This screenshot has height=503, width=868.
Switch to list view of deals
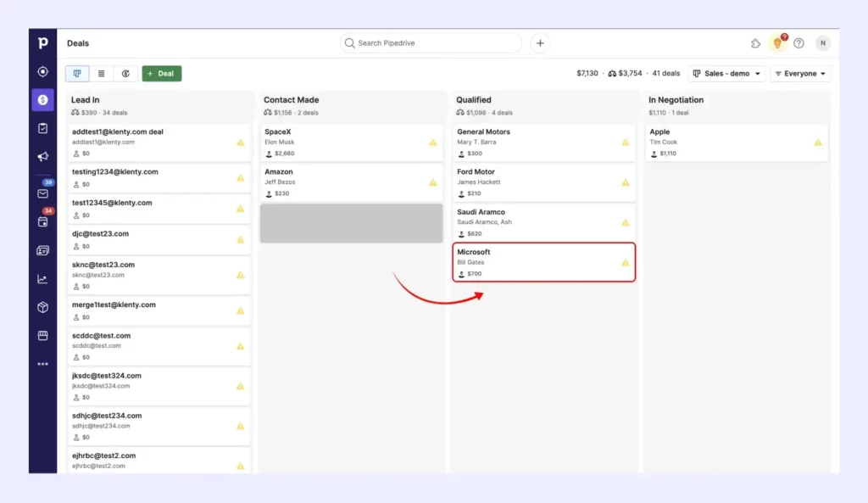point(102,73)
